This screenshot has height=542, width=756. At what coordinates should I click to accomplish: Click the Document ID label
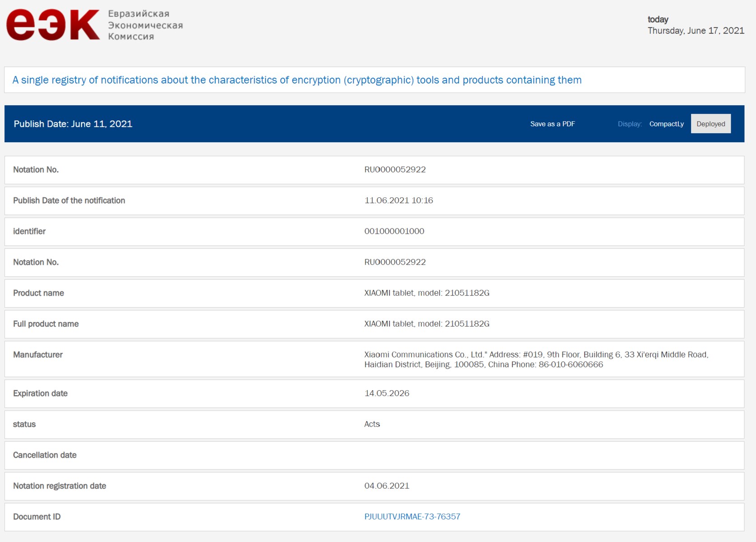(37, 516)
